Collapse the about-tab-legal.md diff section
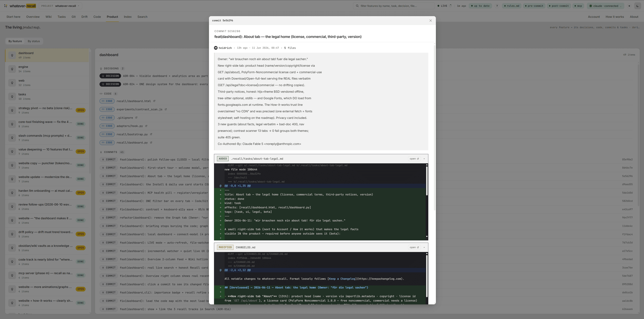This screenshot has width=644, height=319. click(x=424, y=159)
